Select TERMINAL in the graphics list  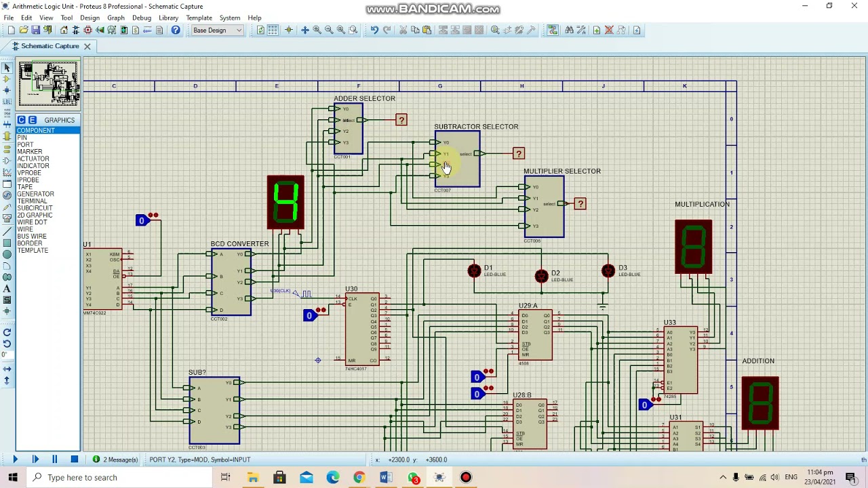[x=47, y=201]
